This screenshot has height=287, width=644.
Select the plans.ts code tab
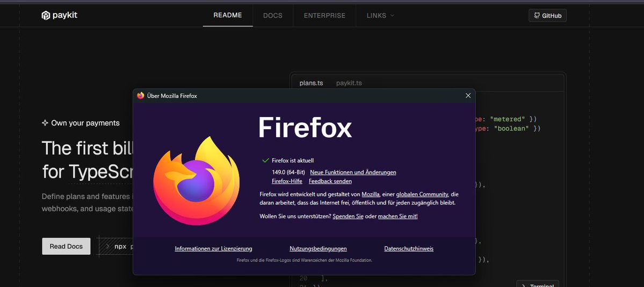point(312,83)
